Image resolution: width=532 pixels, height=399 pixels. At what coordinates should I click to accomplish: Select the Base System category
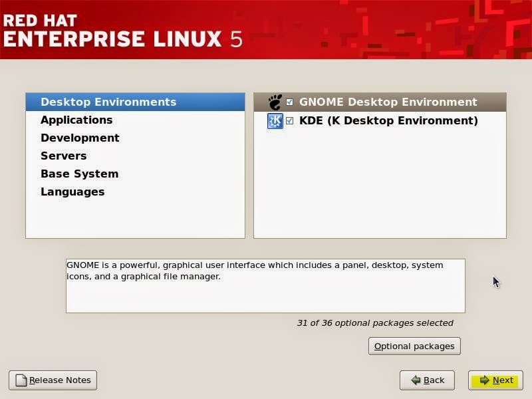(79, 174)
